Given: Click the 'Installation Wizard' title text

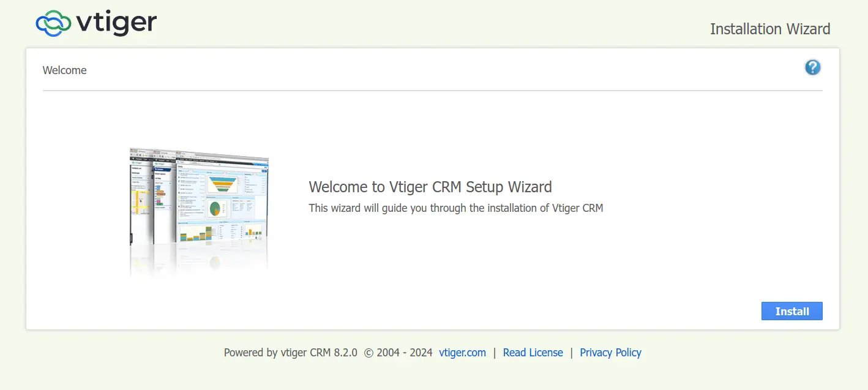Looking at the screenshot, I should 770,29.
